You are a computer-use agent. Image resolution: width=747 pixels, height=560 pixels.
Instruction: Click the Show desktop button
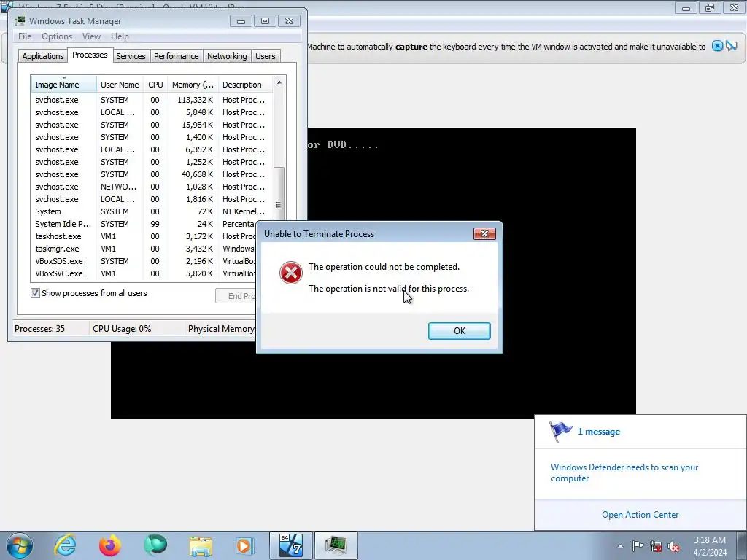(x=742, y=545)
